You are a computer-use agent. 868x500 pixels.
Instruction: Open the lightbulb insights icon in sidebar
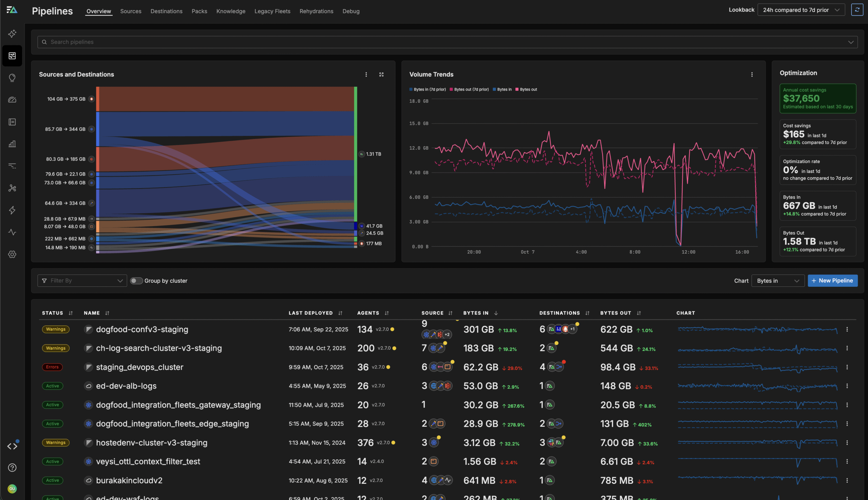pyautogui.click(x=12, y=78)
